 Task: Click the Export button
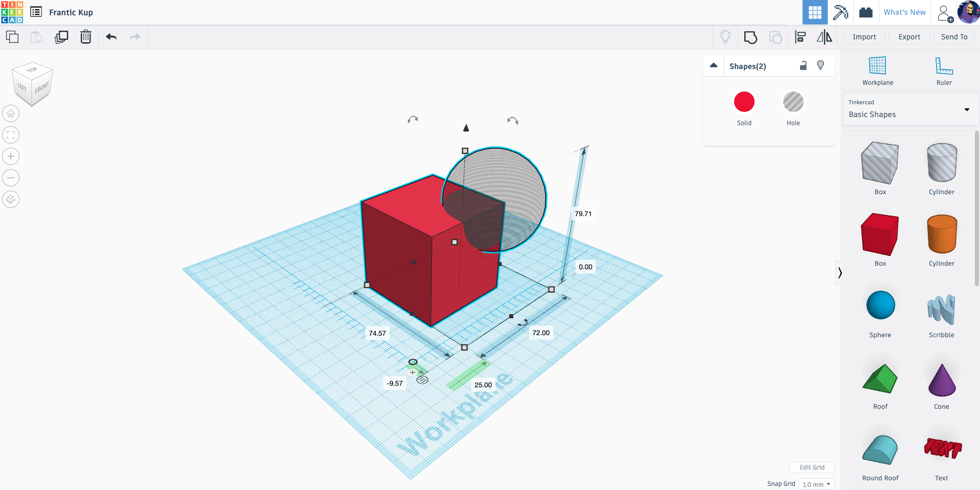pyautogui.click(x=909, y=37)
